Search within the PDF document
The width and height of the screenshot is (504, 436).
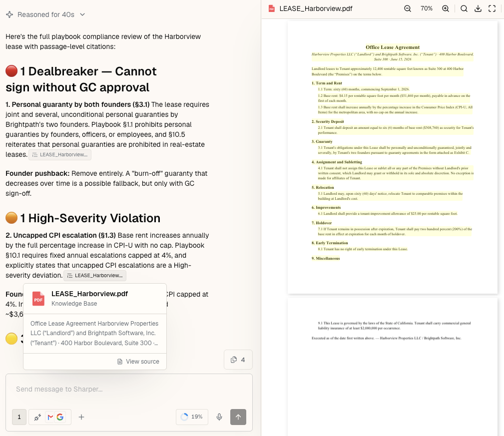pos(464,8)
